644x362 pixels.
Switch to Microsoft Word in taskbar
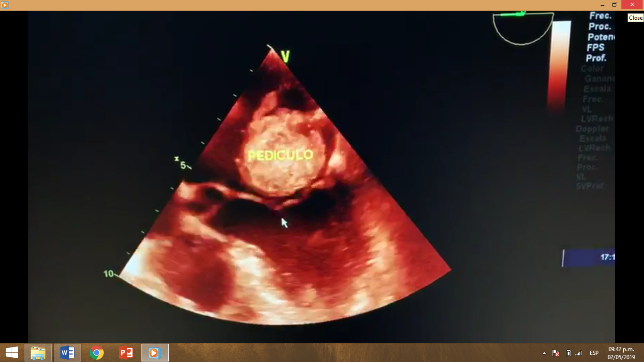67,353
